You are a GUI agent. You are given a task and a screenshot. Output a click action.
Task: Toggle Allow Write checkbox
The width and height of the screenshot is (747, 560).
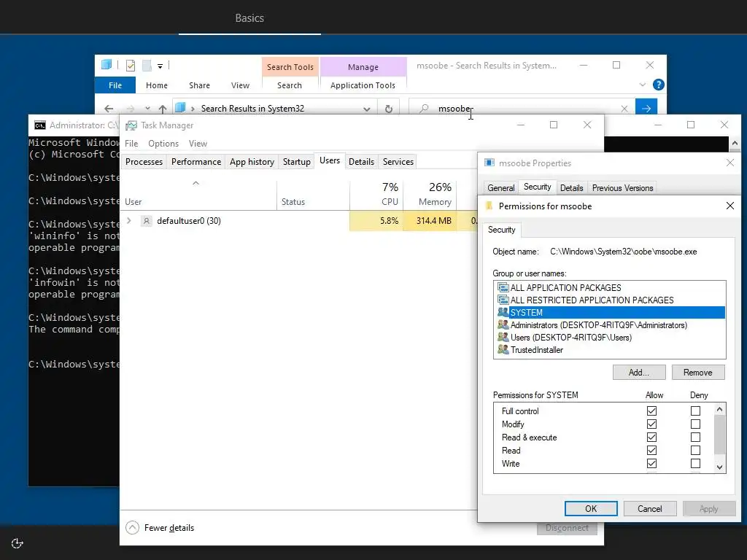tap(651, 463)
